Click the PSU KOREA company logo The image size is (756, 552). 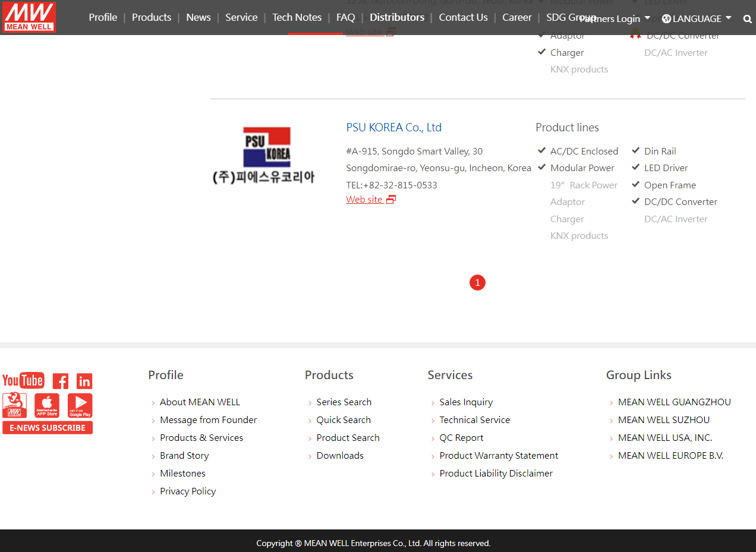[264, 155]
